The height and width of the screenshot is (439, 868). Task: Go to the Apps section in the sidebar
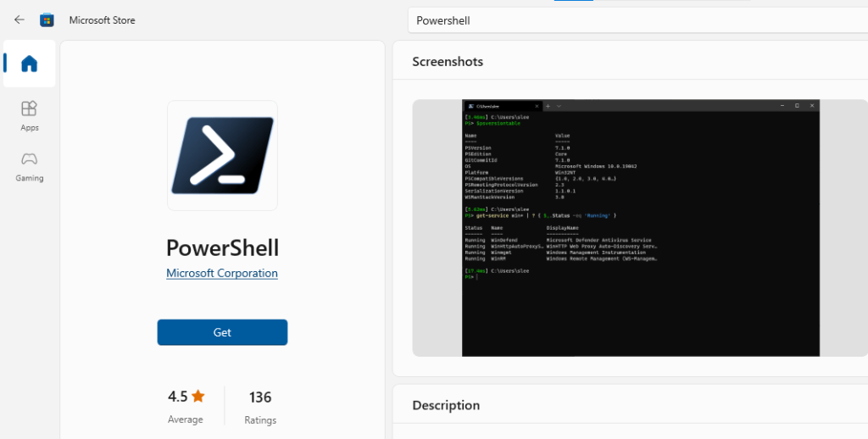(x=29, y=115)
